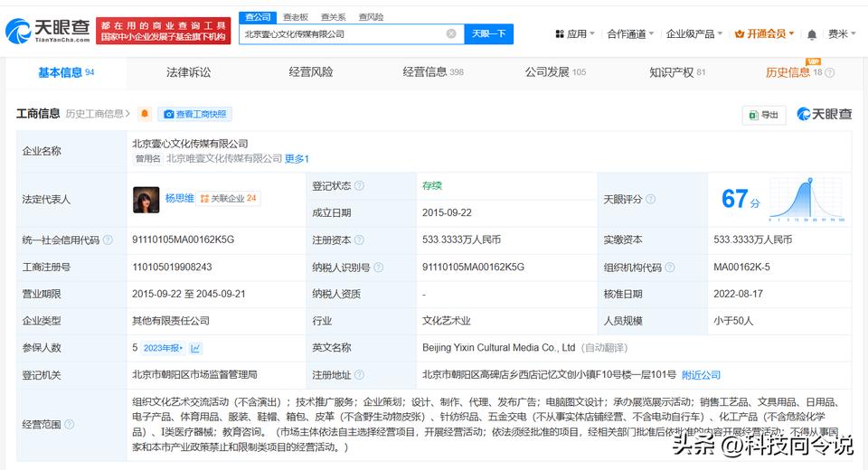Click 北京市朝阳区市场监督管理局 registration authority
868x470 pixels.
click(x=194, y=375)
